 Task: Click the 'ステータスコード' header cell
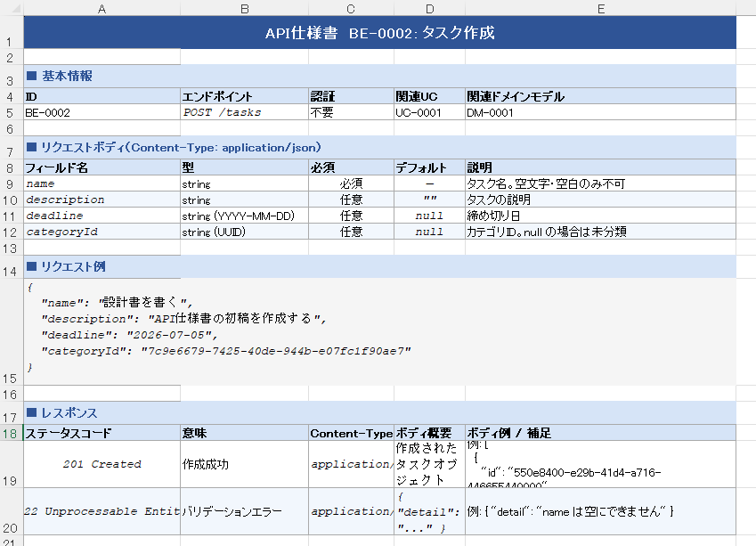pos(102,433)
